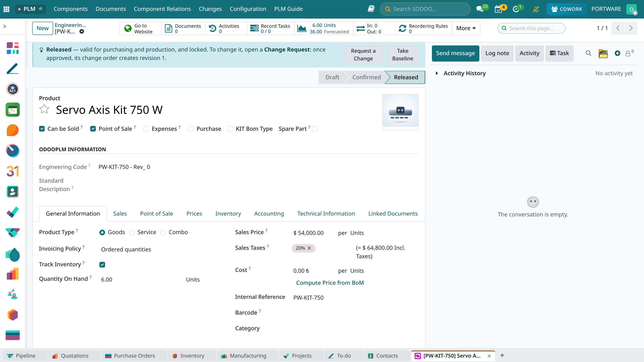This screenshot has width=644, height=362.
Task: Click the Request a Change button
Action: 363,55
